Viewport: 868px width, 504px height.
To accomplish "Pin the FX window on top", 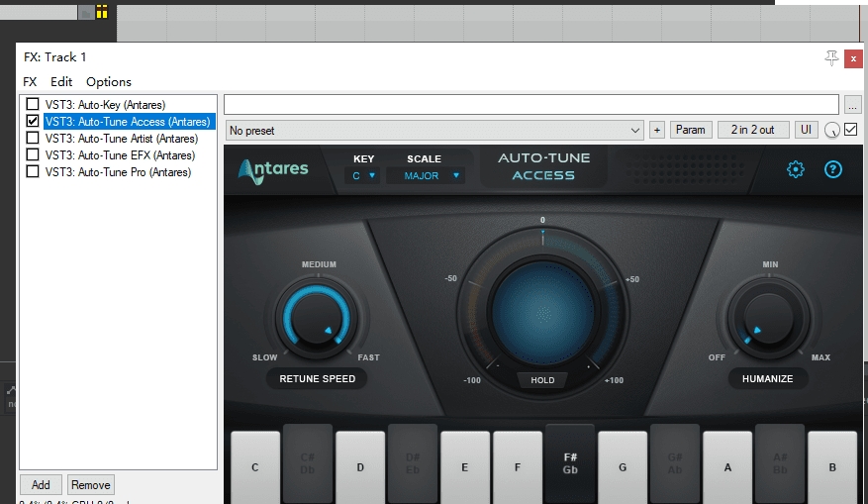I will point(831,57).
